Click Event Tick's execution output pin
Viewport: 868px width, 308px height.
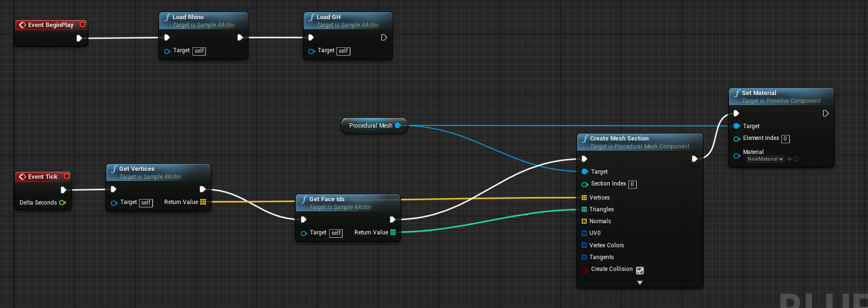tap(64, 190)
